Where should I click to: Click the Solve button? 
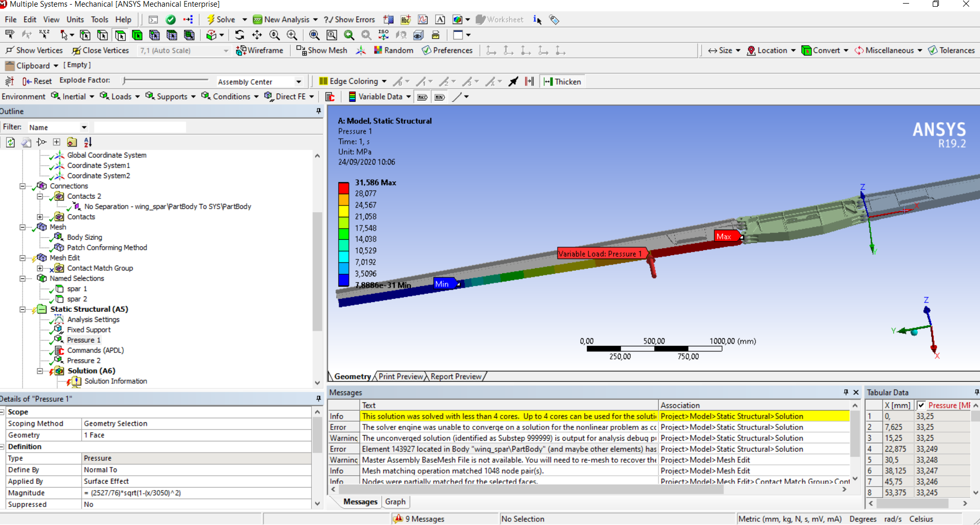(x=221, y=20)
